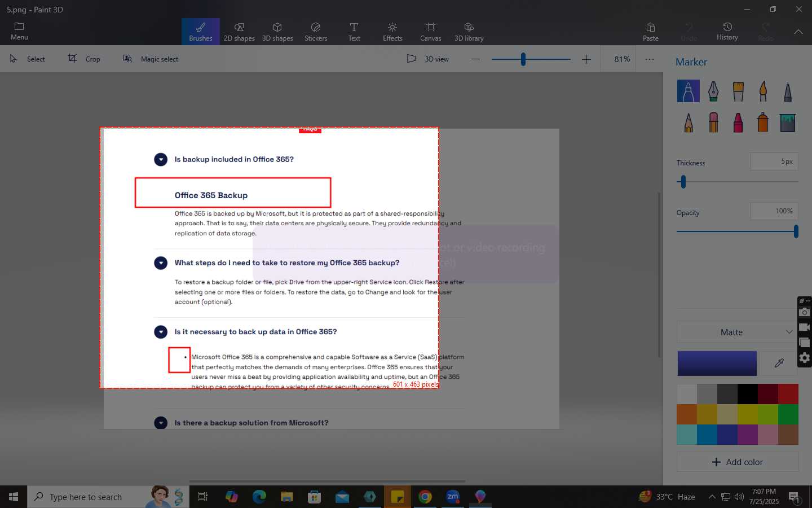Viewport: 812px width, 508px height.
Task: Select the Calligraphy pen brush
Action: click(713, 91)
